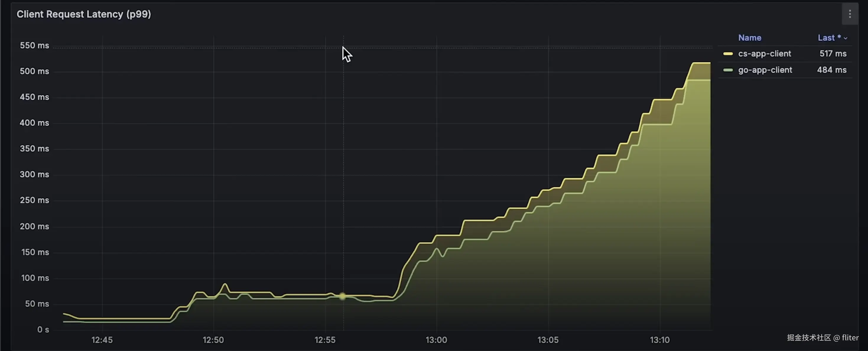Click the 484 ms legend value
The width and height of the screenshot is (868, 351).
pos(831,70)
